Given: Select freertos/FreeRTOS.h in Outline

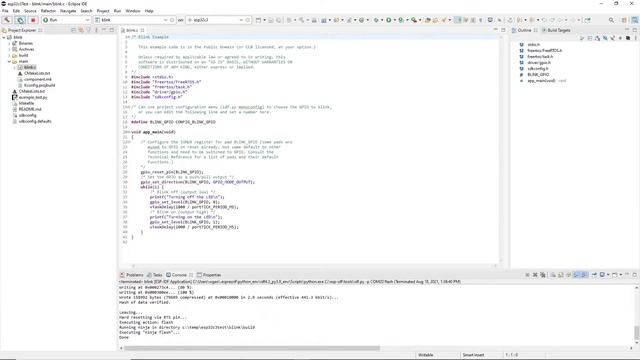Looking at the screenshot, I should pos(544,51).
